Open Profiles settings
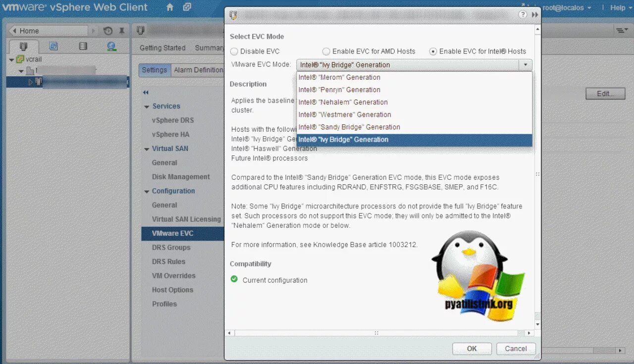 (x=164, y=304)
